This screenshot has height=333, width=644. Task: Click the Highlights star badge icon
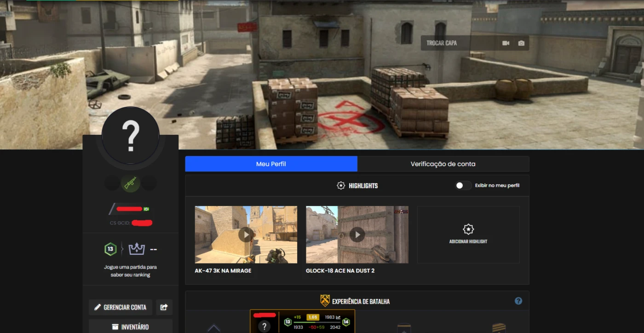(341, 186)
